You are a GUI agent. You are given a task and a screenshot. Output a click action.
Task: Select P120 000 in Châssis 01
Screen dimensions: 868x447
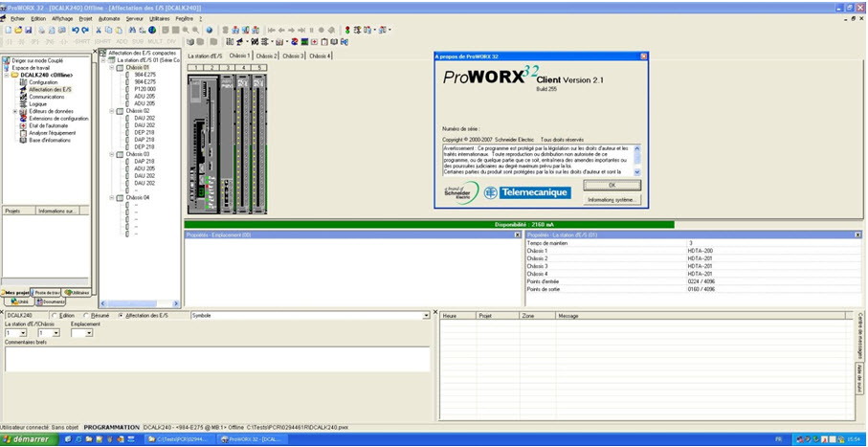145,89
